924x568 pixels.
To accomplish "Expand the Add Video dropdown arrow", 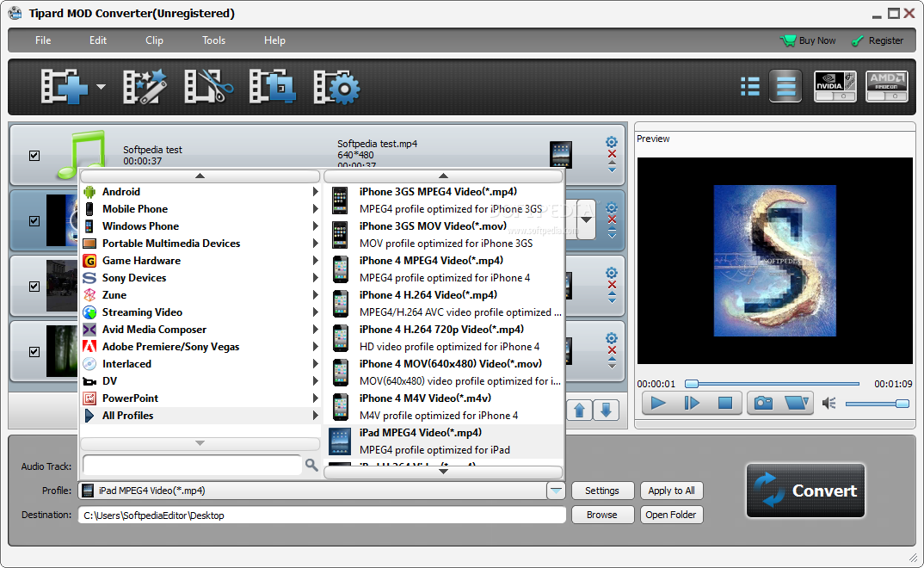I will click(102, 87).
